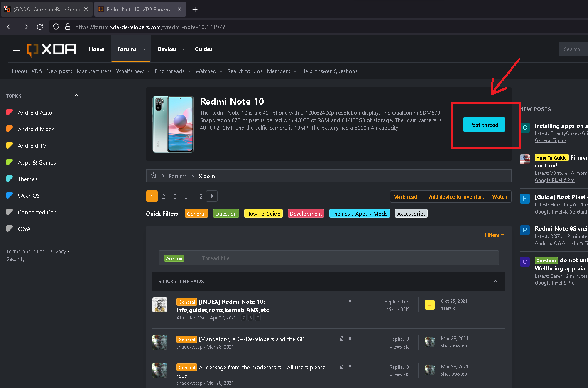Open Manufacturers in sub-navigation
Screen dimensions: 588x388
[94, 71]
